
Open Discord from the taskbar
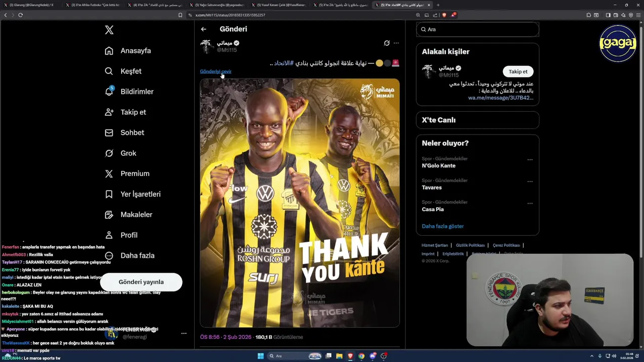point(373,356)
